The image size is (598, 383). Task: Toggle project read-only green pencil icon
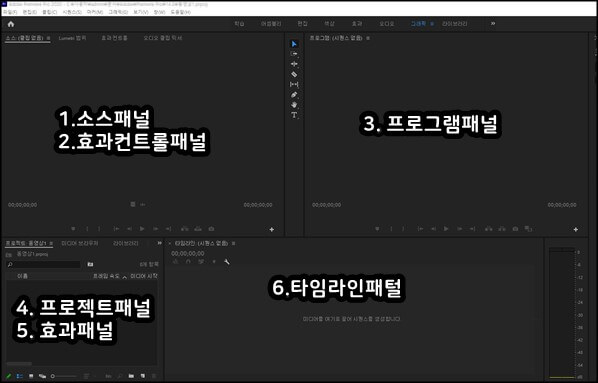point(8,376)
